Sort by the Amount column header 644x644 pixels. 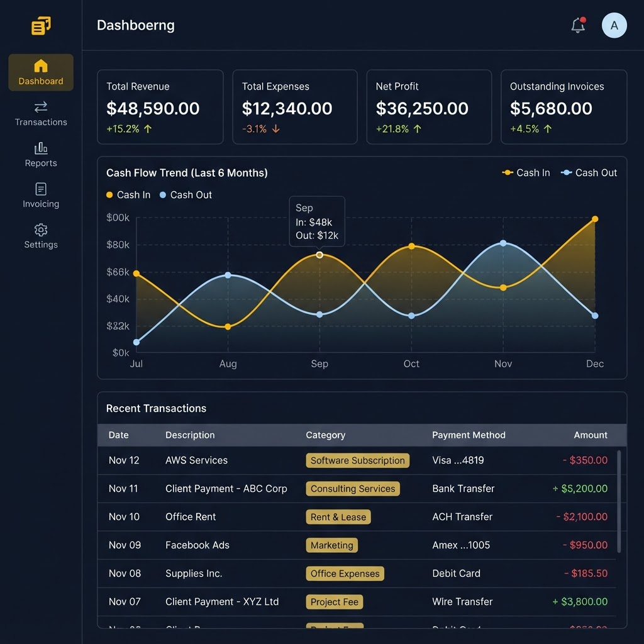(x=590, y=435)
